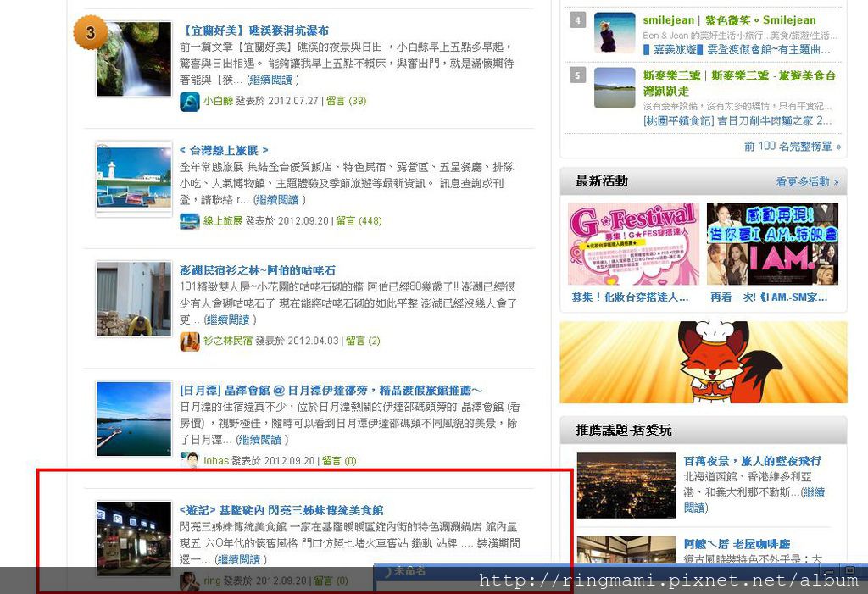The image size is (868, 594).
Task: Open 斯麥樂三號's profile picture in the ranking
Action: [x=615, y=88]
